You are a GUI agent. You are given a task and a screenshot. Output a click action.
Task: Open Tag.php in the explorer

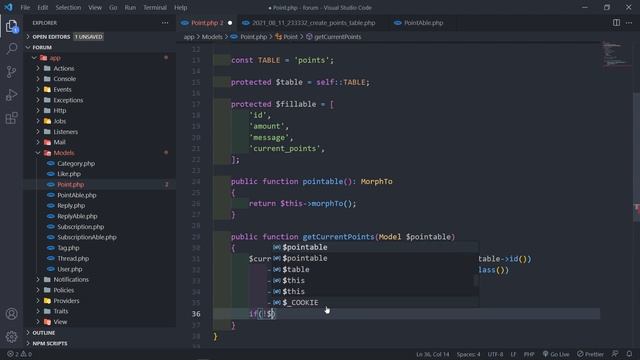[x=100, y=248]
